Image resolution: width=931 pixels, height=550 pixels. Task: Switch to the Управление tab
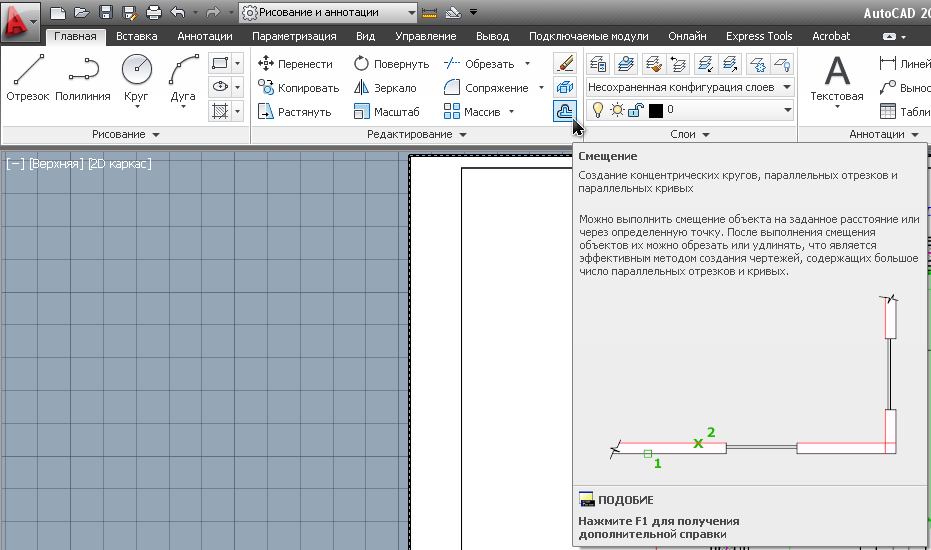[x=426, y=36]
